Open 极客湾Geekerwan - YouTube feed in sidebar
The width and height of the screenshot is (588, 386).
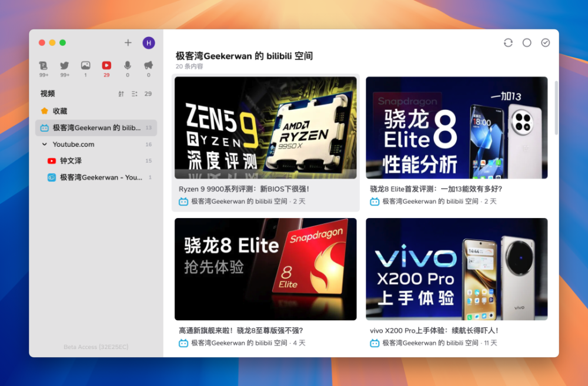96,177
